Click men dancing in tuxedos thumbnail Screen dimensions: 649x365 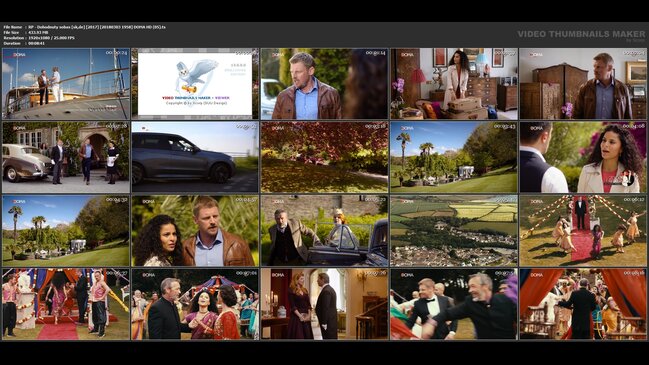[454, 304]
